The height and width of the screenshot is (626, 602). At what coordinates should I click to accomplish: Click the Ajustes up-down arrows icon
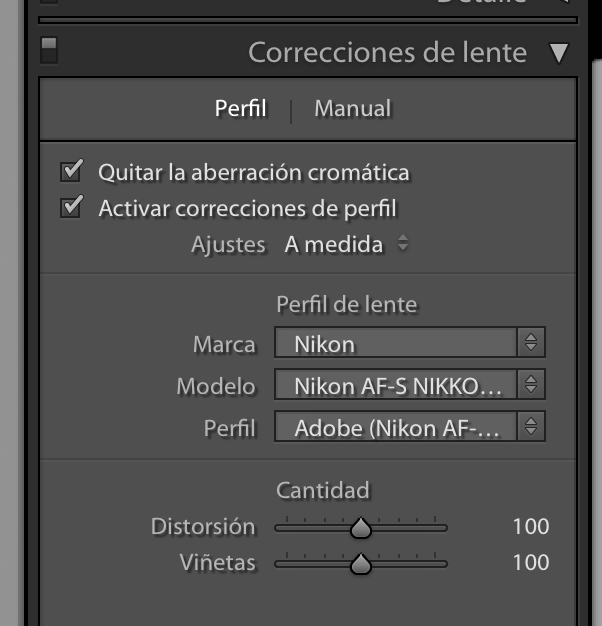point(403,243)
